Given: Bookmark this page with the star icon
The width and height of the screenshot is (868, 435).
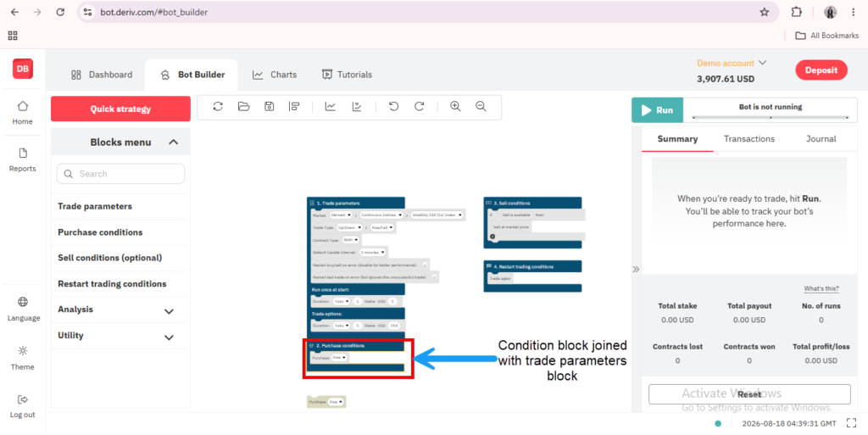Looking at the screenshot, I should pos(765,12).
